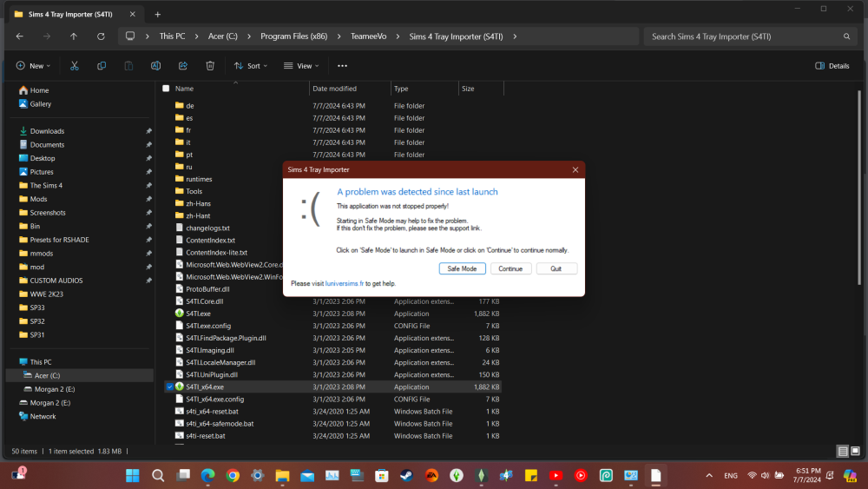868x489 pixels.
Task: Click the Copy icon in toolbar
Action: [x=102, y=66]
